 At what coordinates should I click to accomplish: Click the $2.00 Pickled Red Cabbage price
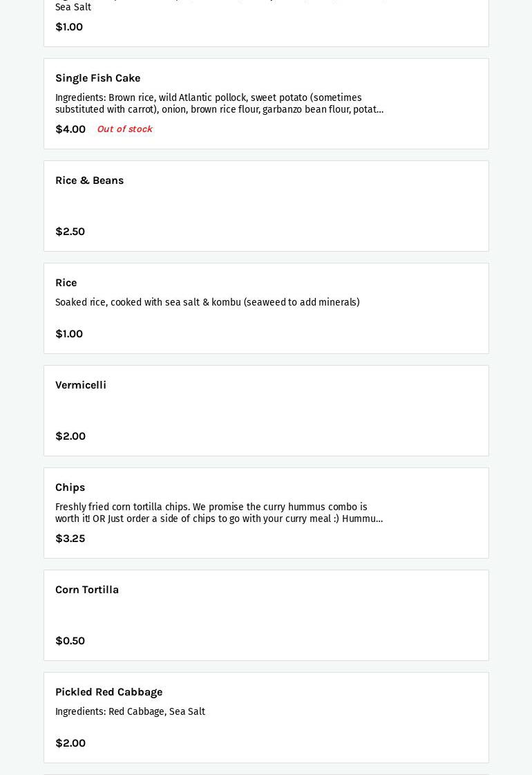click(x=70, y=743)
